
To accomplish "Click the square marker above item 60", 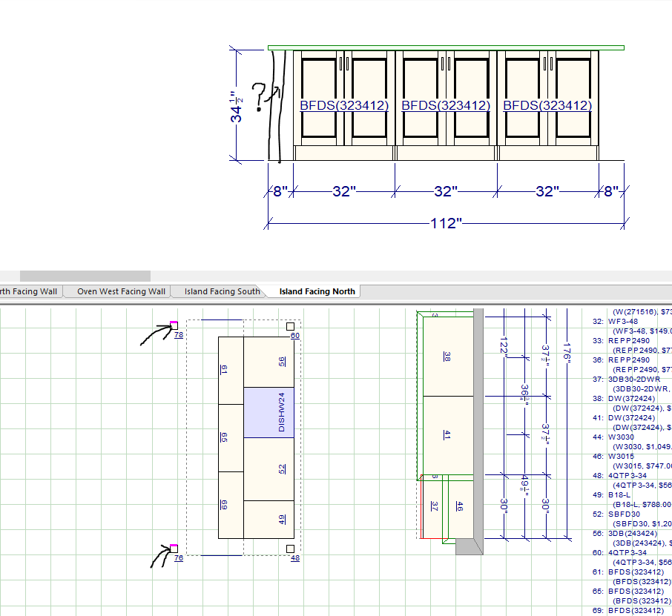I will click(x=290, y=326).
